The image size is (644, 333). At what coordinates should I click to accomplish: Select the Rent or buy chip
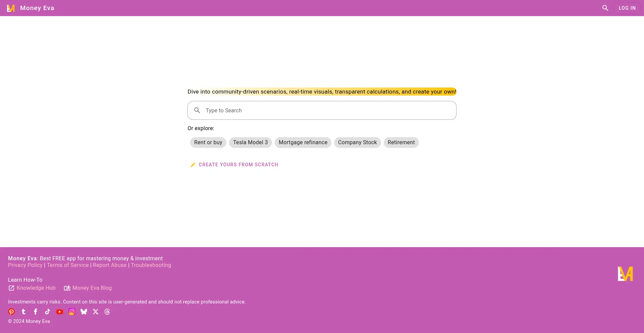pyautogui.click(x=208, y=143)
